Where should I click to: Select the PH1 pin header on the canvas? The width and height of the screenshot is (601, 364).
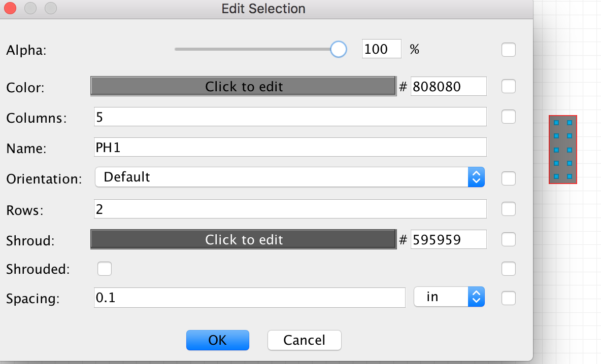[x=562, y=150]
